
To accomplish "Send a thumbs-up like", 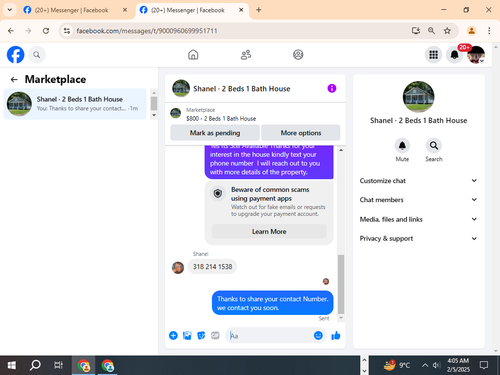I will (x=336, y=335).
